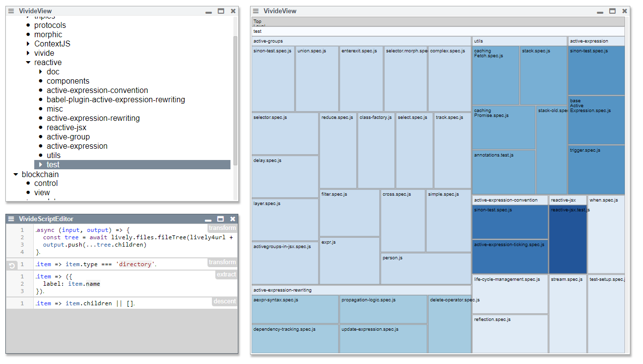Click the extract script type label

coord(226,274)
